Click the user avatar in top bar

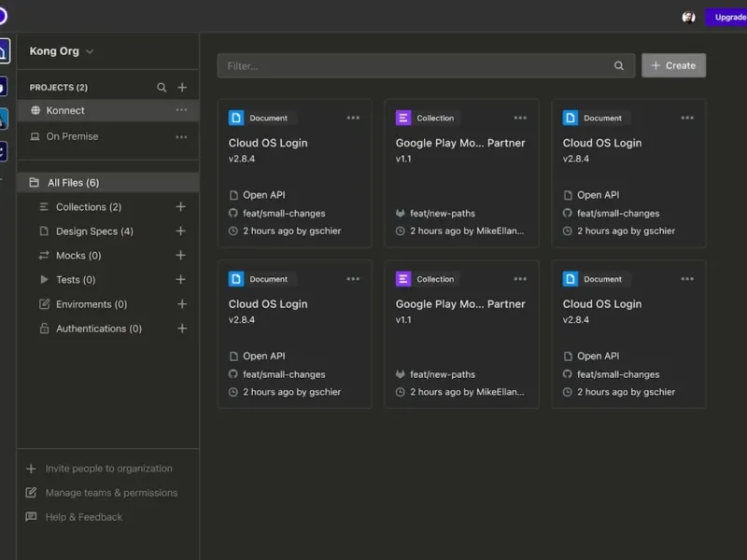[688, 17]
